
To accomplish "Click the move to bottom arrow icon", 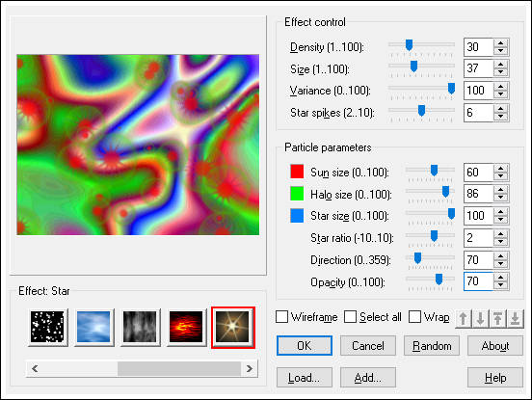I will (x=515, y=319).
